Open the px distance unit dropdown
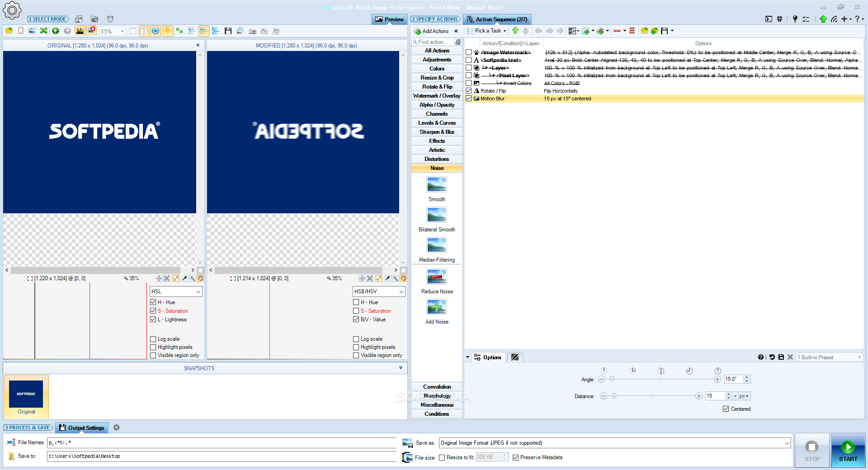Screen dimensions: 868x470 (744, 396)
